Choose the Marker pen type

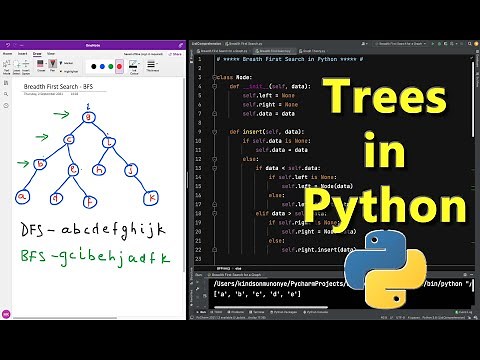coord(67,63)
